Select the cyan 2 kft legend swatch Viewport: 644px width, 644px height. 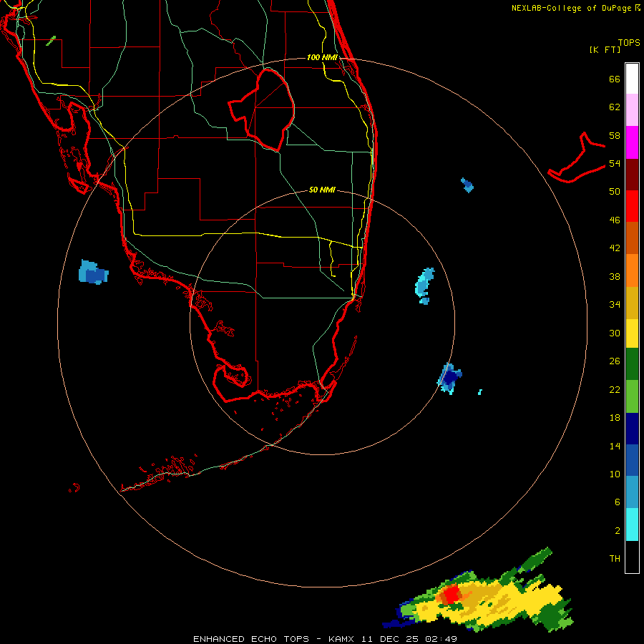(x=632, y=525)
